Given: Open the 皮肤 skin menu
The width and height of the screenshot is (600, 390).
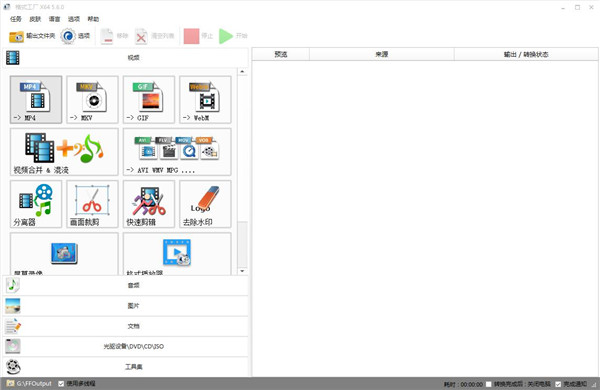Looking at the screenshot, I should 35,19.
